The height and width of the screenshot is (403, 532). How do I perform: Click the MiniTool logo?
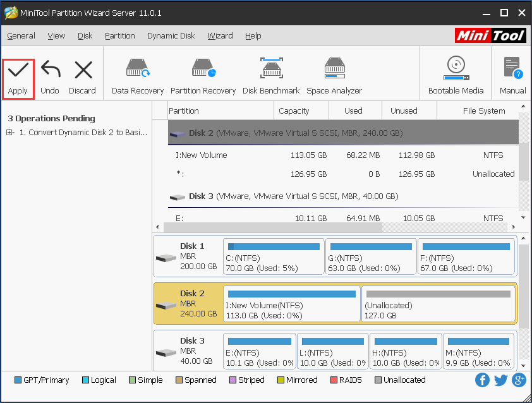(x=490, y=35)
